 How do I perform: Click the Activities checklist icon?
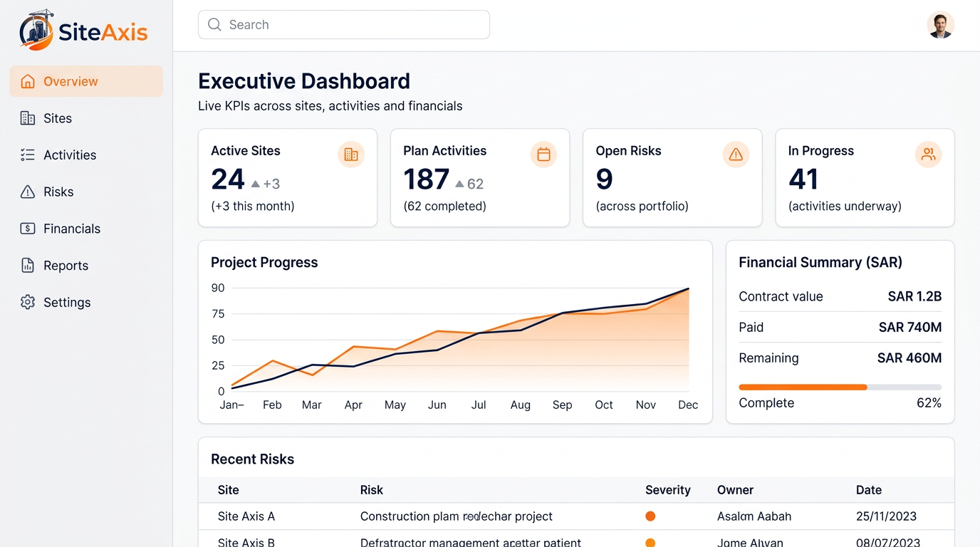point(28,155)
